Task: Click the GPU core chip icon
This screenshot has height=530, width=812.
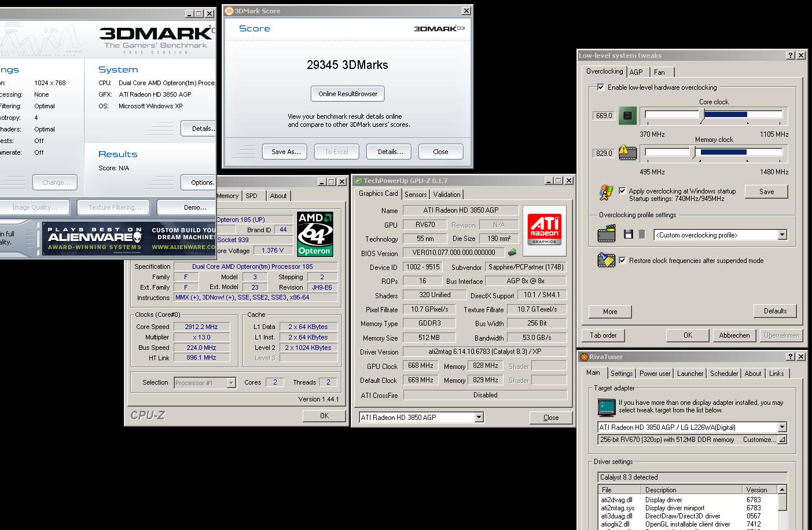Action: (x=627, y=116)
